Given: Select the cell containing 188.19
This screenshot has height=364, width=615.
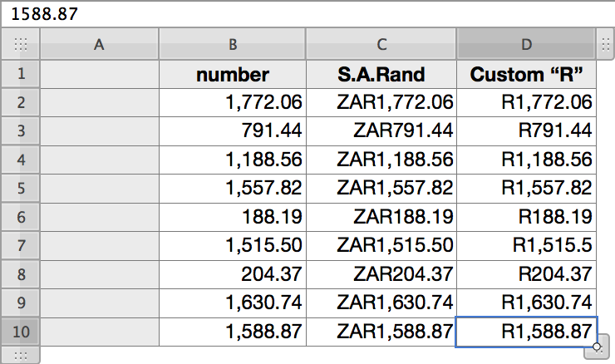Looking at the screenshot, I should click(x=233, y=217).
